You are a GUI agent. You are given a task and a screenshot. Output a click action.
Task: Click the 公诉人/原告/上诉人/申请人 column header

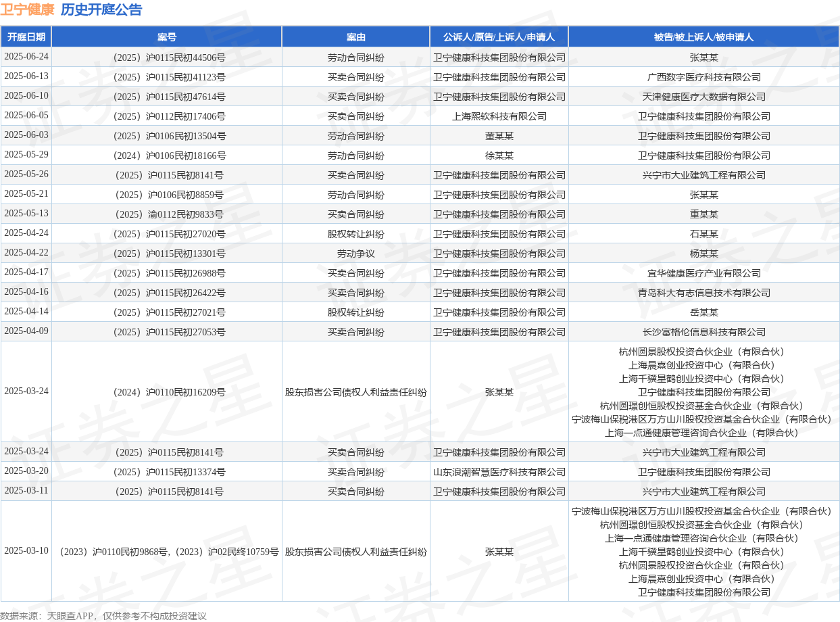pos(499,37)
